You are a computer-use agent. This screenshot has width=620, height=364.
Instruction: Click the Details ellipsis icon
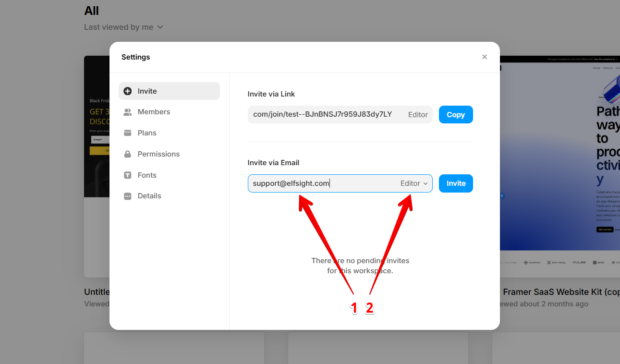point(128,196)
